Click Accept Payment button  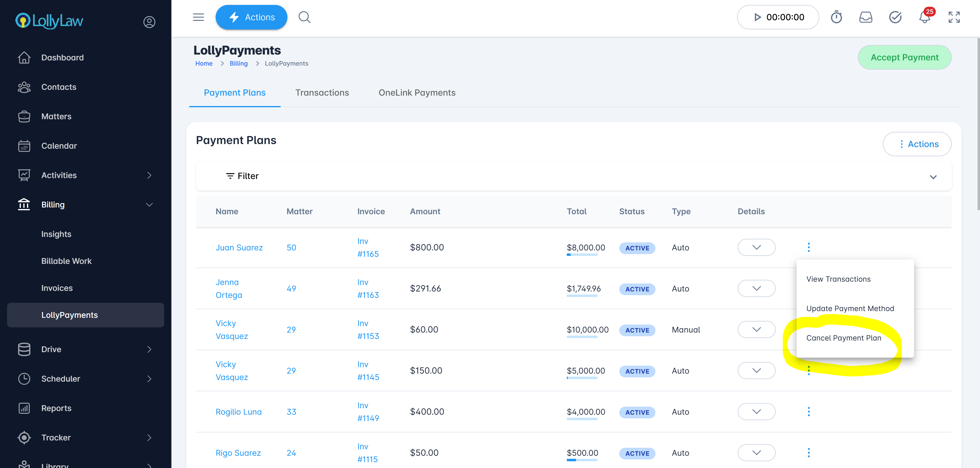[904, 57]
